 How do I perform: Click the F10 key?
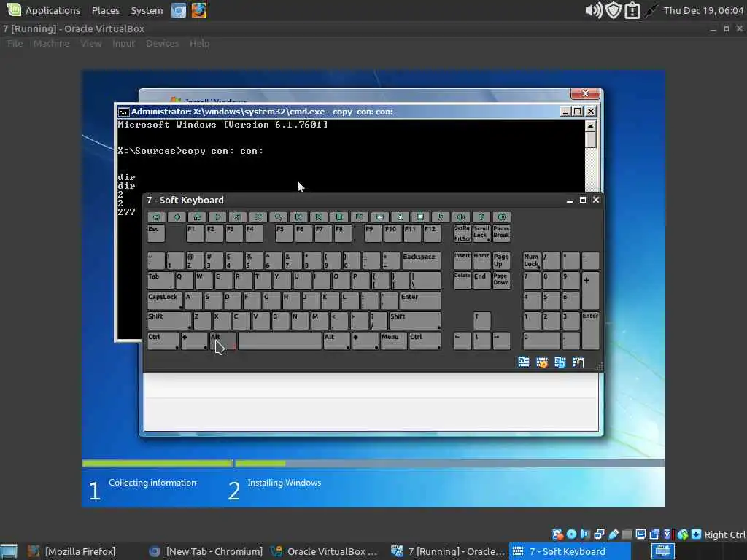click(392, 233)
